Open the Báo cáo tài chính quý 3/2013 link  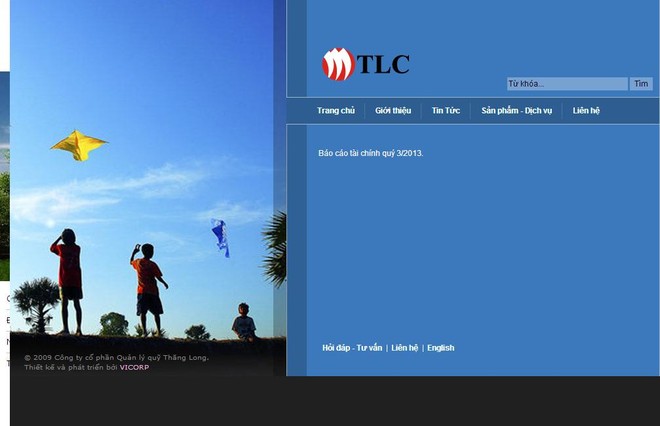click(371, 153)
